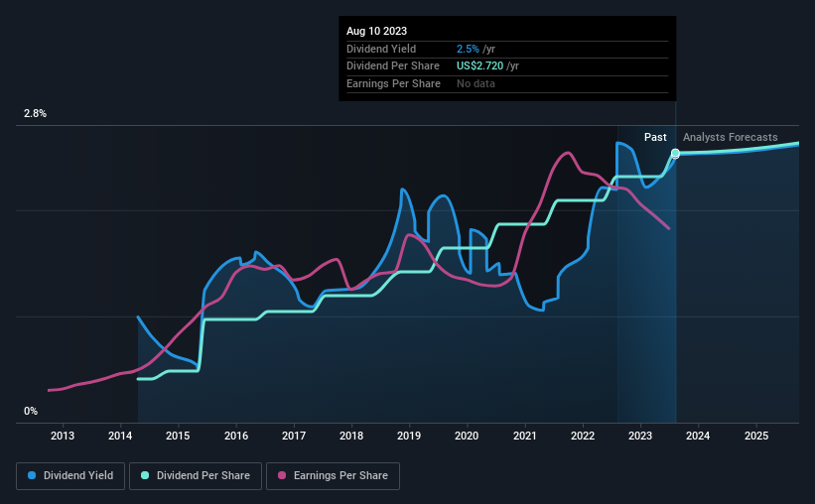Click the 2014 x-axis label
815x504 pixels.
coord(120,436)
